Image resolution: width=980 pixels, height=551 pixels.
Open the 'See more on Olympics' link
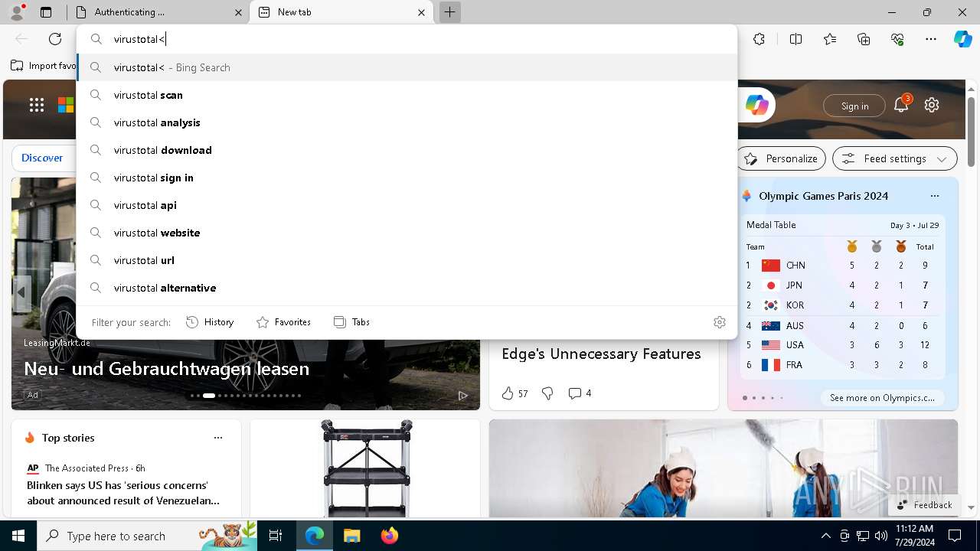tap(882, 398)
